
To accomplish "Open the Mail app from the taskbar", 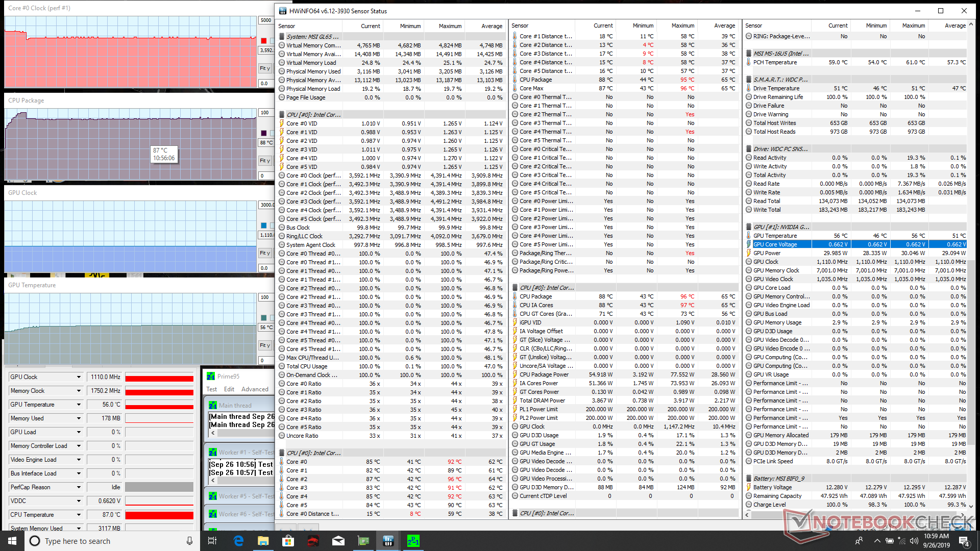I will coord(338,541).
